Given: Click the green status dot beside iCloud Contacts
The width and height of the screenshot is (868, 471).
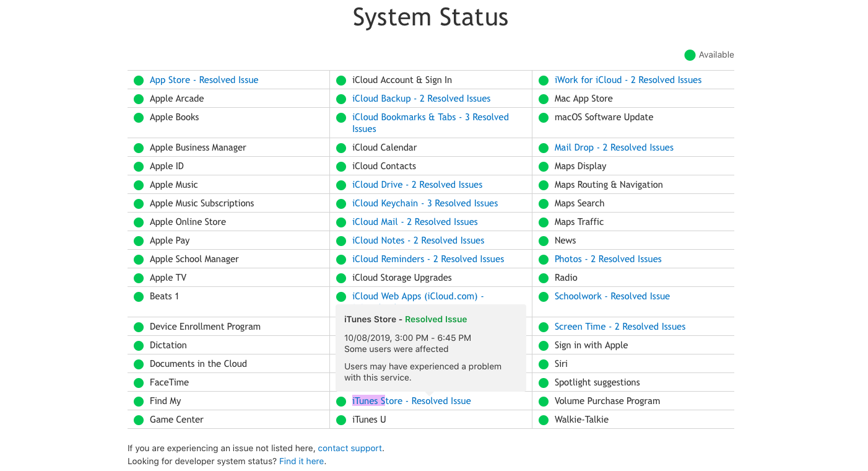Looking at the screenshot, I should click(x=341, y=167).
